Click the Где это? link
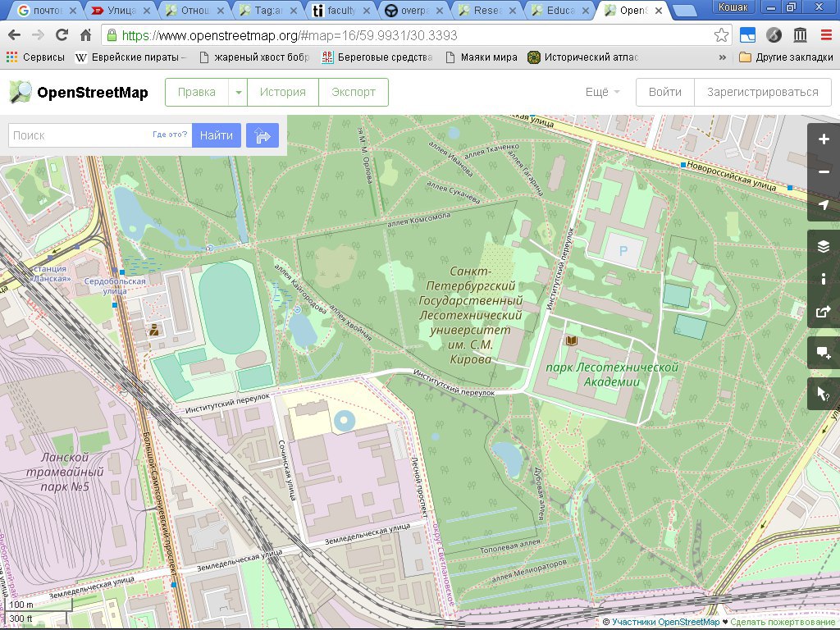 tap(170, 135)
